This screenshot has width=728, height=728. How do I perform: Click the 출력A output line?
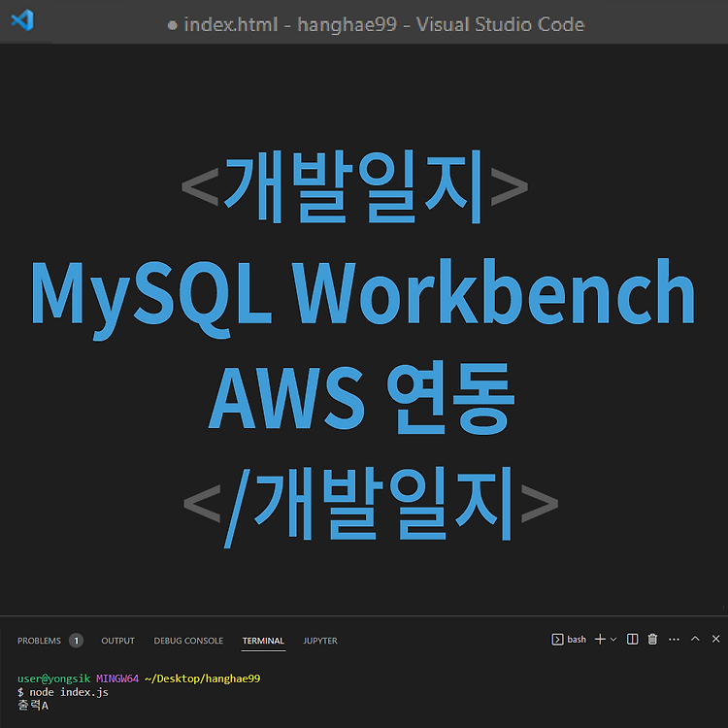pos(33,706)
